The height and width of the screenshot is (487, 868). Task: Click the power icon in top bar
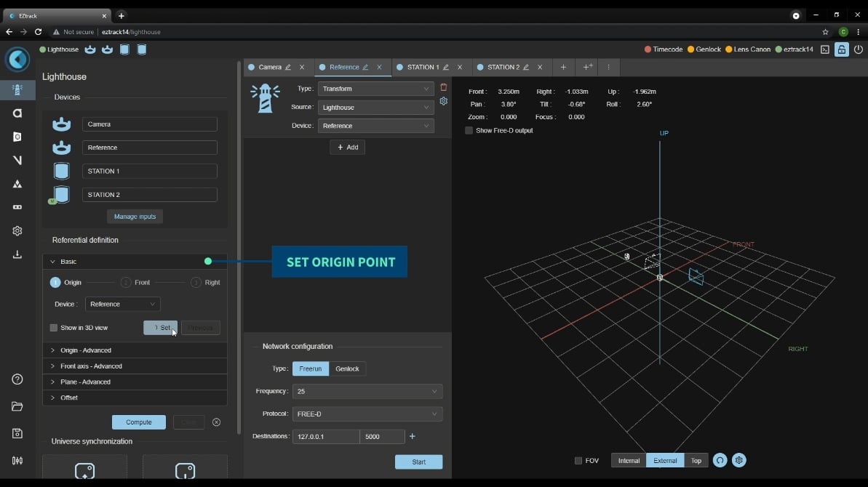859,49
